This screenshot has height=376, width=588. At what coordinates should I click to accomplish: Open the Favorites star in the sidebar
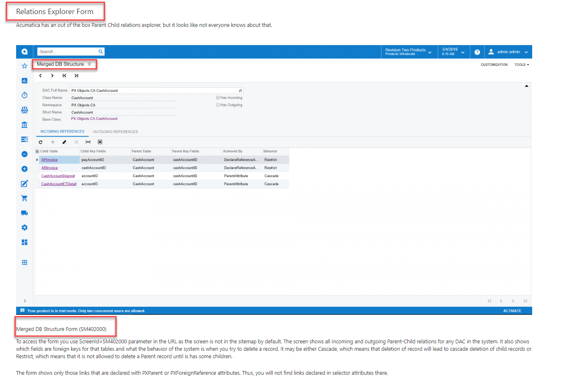pyautogui.click(x=24, y=66)
